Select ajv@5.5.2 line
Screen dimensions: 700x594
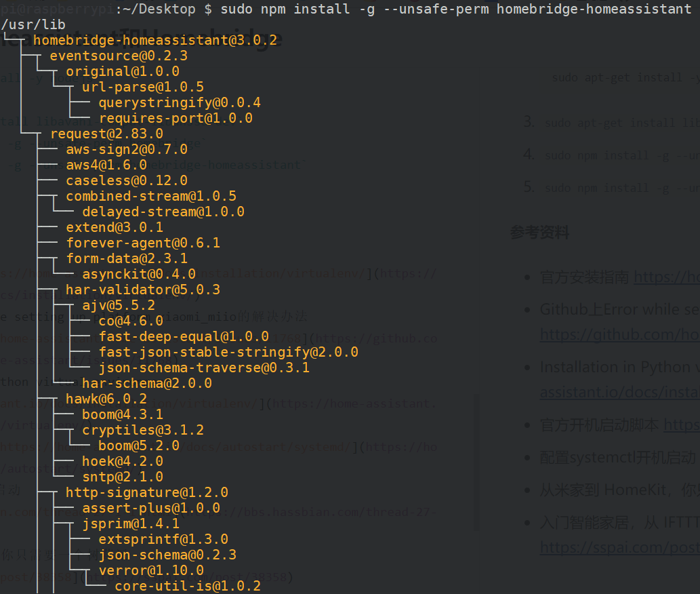119,305
